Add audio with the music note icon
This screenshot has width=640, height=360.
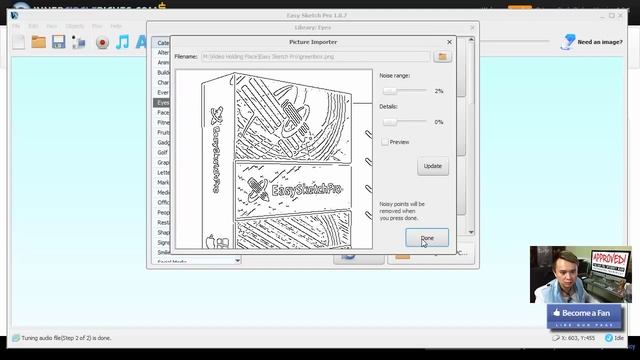pos(122,42)
